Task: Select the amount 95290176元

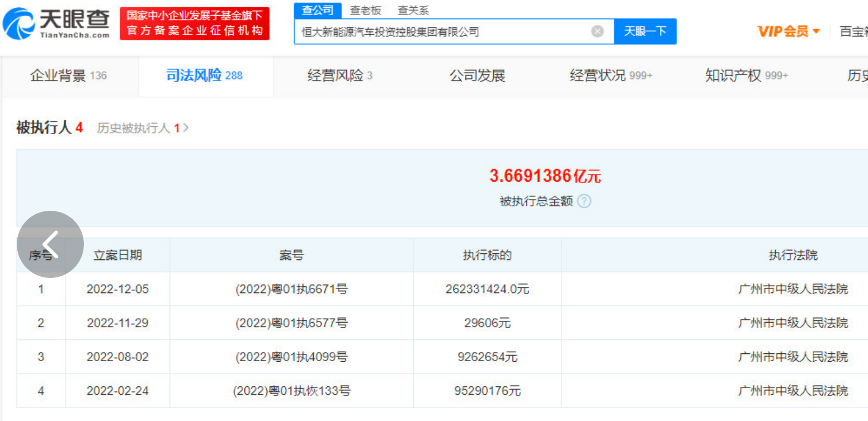Action: (487, 391)
